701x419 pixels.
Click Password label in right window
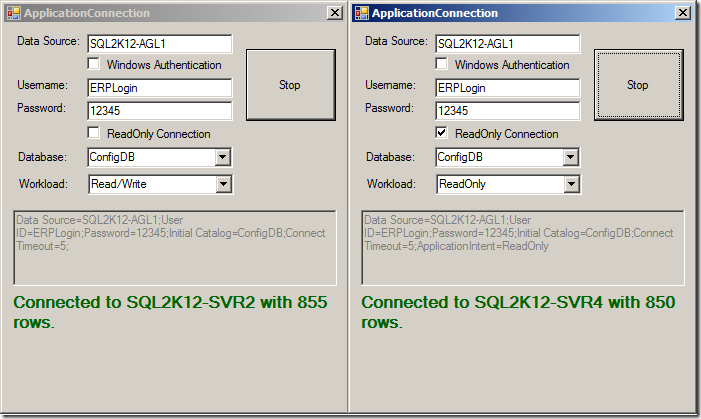coord(389,108)
